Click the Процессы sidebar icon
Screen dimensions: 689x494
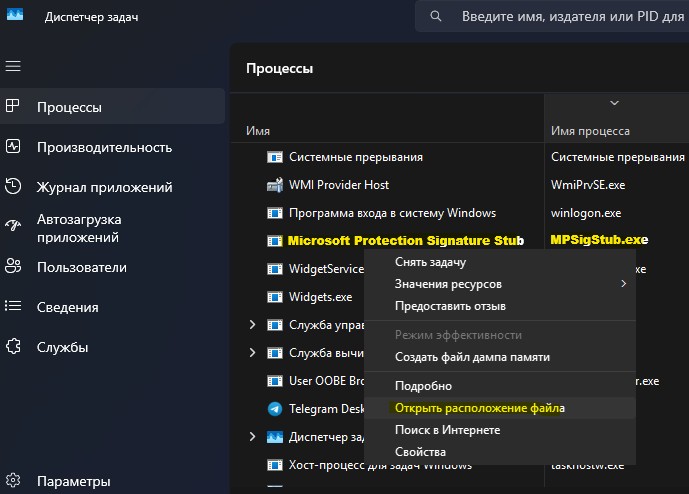pyautogui.click(x=12, y=106)
